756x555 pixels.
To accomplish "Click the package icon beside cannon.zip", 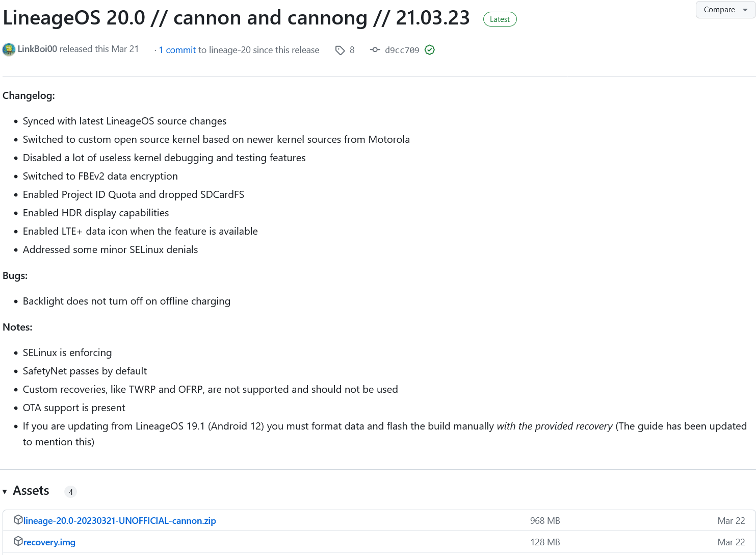I will (x=18, y=520).
